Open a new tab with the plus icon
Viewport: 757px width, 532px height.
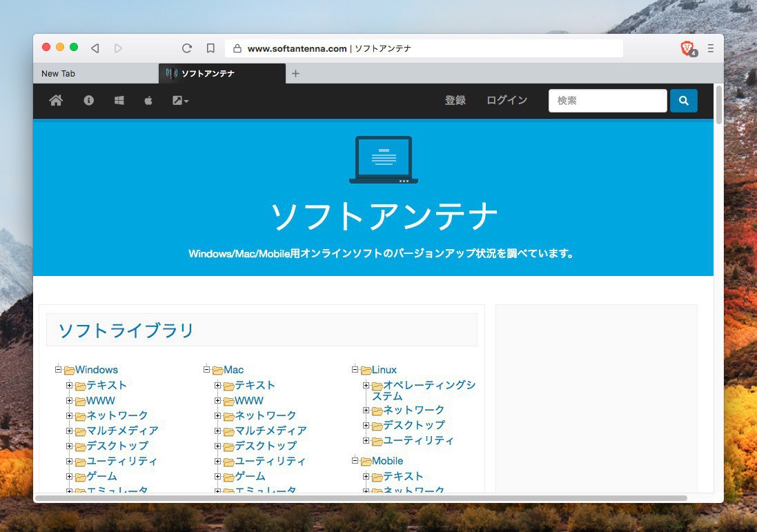[x=296, y=73]
